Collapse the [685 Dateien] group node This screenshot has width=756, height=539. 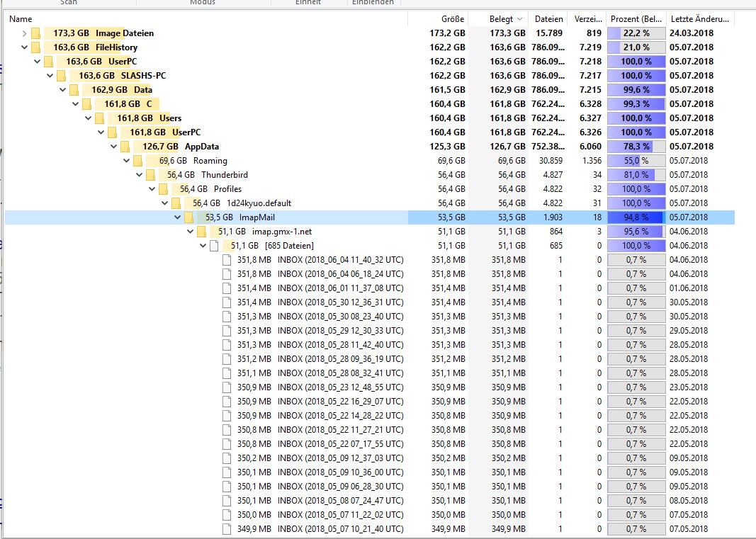tap(203, 246)
